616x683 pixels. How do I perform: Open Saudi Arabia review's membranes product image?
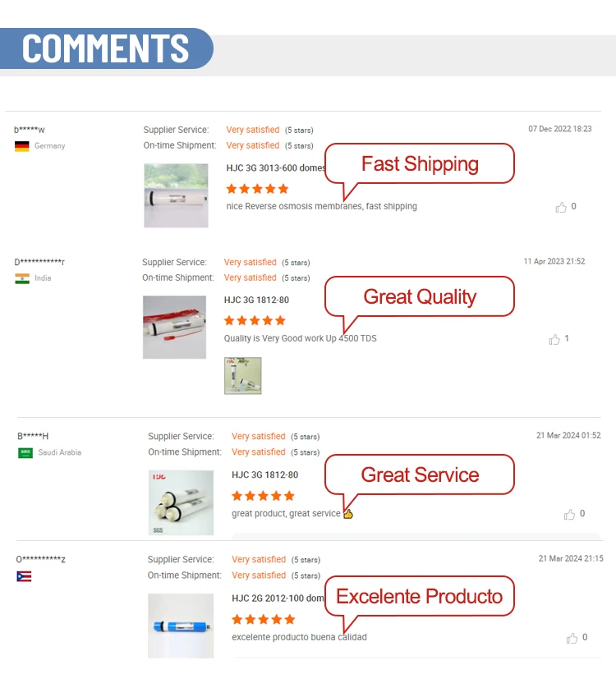pyautogui.click(x=181, y=502)
